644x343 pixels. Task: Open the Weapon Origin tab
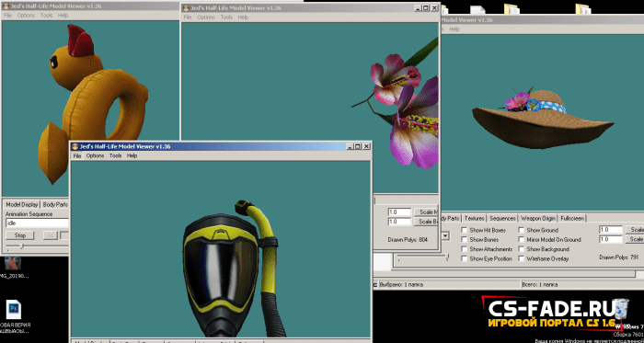[538, 218]
